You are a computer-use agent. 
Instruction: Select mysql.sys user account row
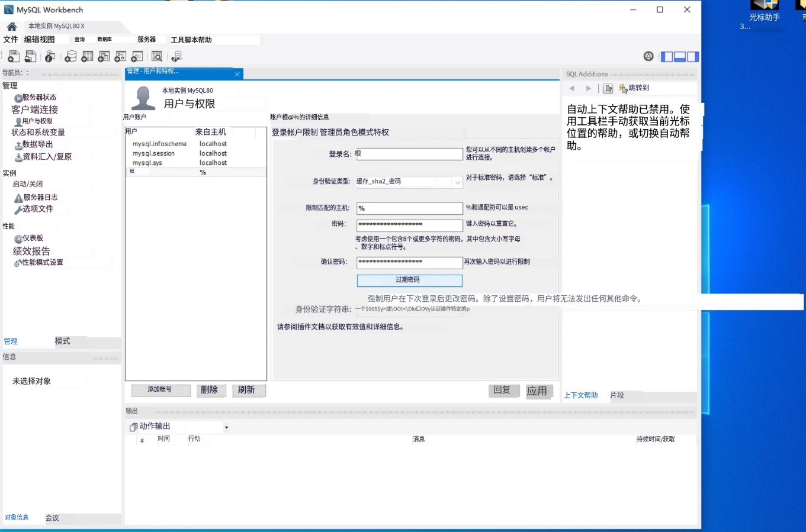196,163
